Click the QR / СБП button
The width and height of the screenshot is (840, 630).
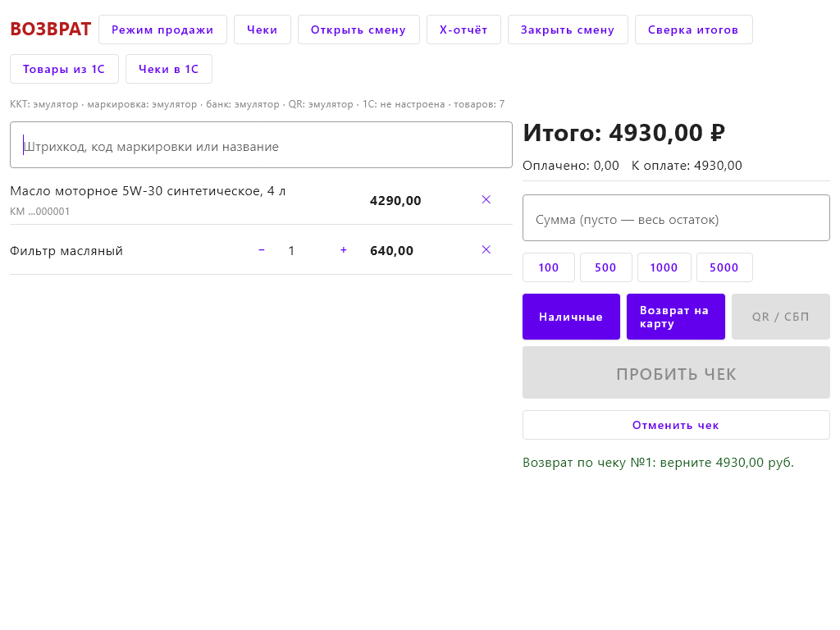781,317
